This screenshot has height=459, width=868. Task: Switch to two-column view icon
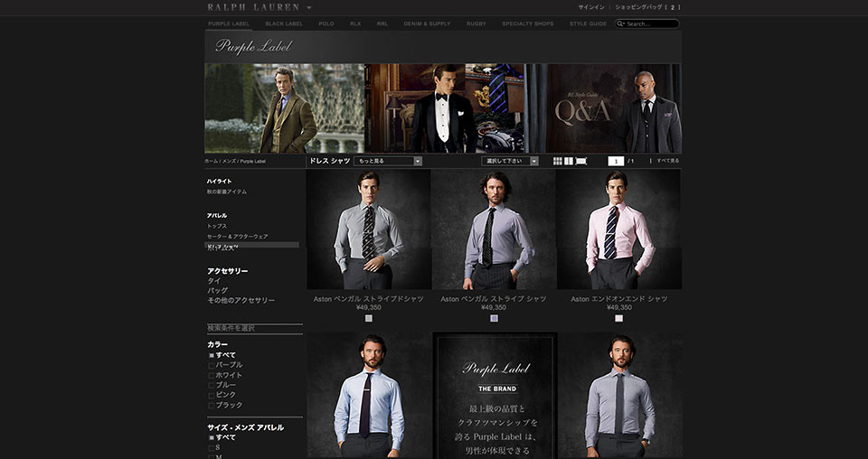click(x=569, y=161)
